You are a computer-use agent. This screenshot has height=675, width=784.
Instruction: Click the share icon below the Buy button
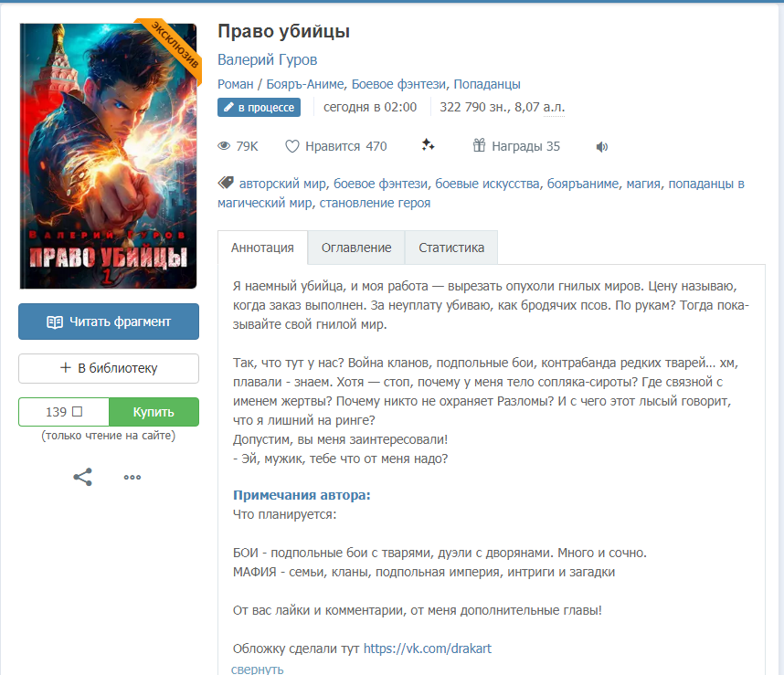[82, 477]
